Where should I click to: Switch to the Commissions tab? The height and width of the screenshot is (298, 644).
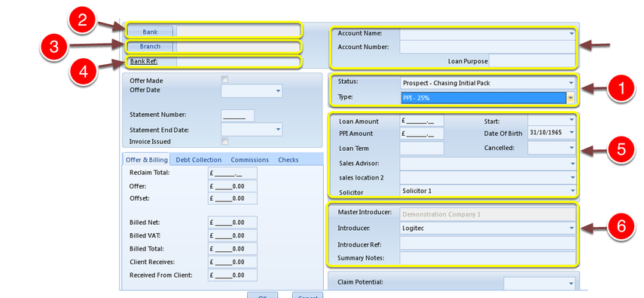point(250,160)
